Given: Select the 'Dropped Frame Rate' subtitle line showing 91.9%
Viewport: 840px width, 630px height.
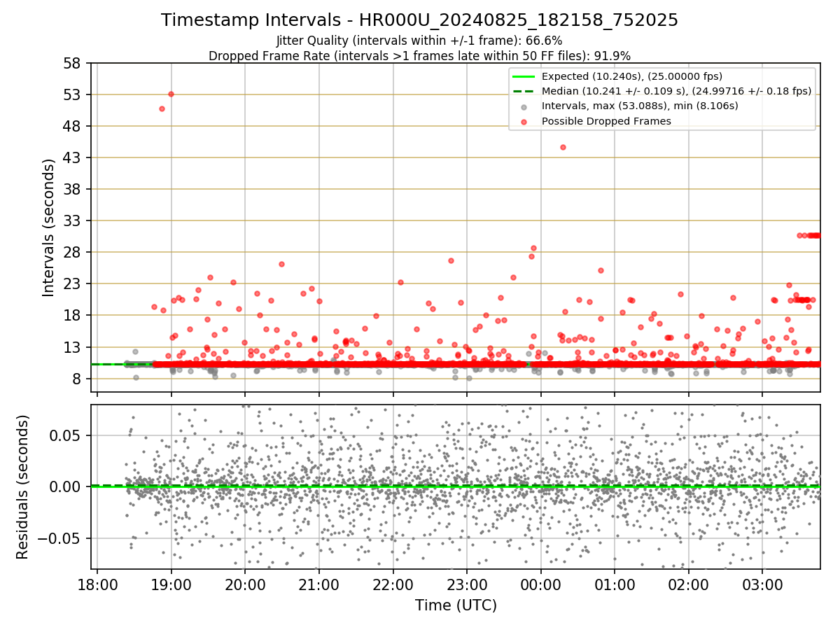Looking at the screenshot, I should [x=419, y=56].
